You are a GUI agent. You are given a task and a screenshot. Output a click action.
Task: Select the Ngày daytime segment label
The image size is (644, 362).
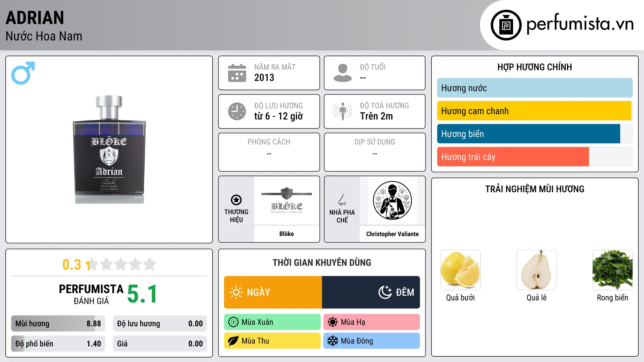coord(258,292)
